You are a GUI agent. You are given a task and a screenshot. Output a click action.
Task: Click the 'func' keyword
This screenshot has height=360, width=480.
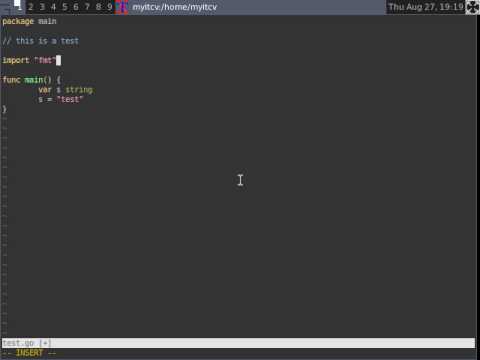click(x=11, y=80)
